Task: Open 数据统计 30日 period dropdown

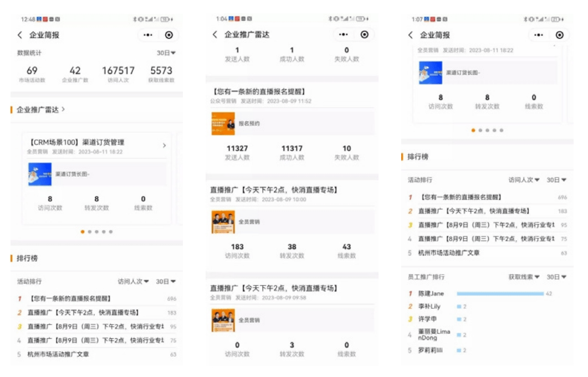Action: (166, 53)
